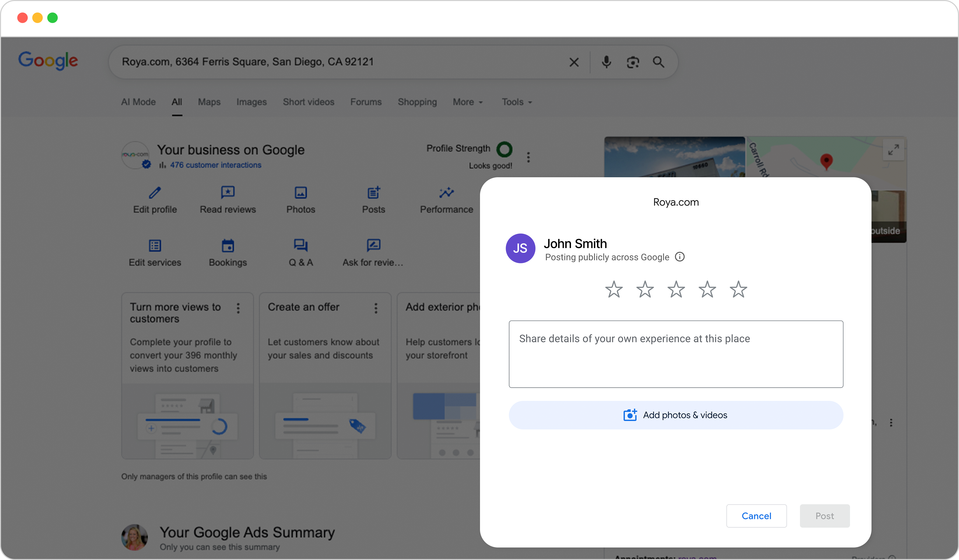The image size is (959, 560).
Task: Expand the Tools dropdown
Action: [x=517, y=102]
